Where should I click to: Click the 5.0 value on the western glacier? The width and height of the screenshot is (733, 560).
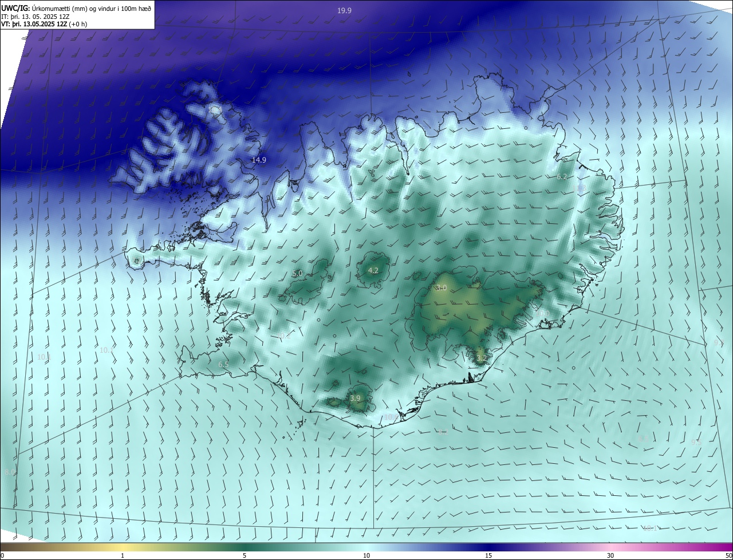click(297, 274)
